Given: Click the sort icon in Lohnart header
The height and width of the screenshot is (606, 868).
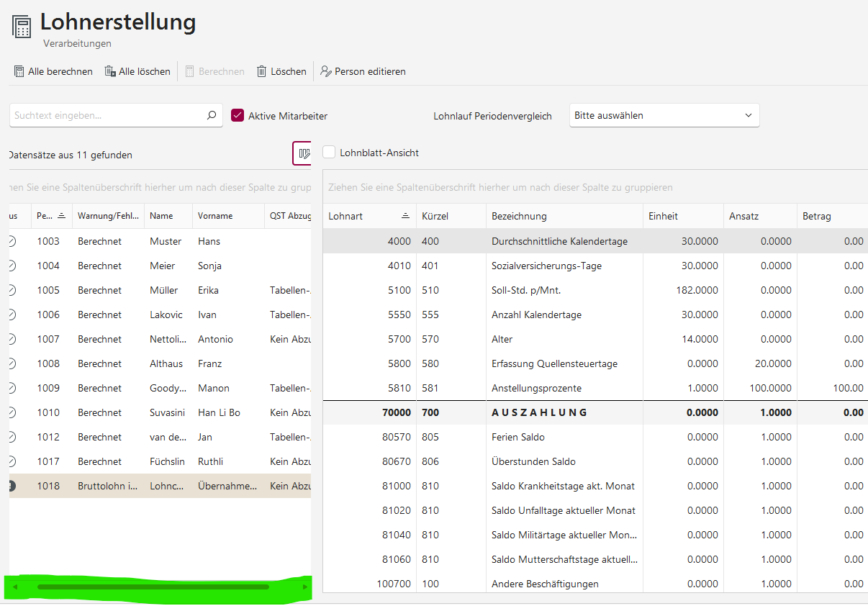Looking at the screenshot, I should (x=406, y=216).
